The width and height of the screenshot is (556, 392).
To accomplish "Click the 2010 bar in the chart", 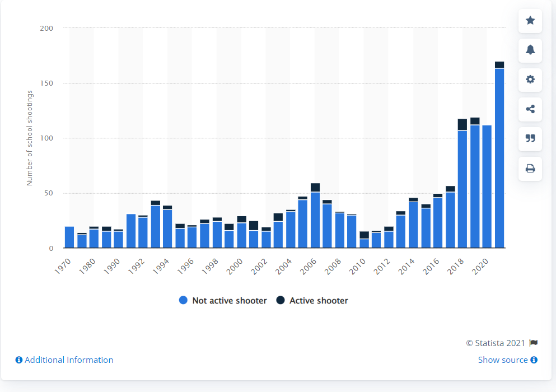I will [365, 242].
